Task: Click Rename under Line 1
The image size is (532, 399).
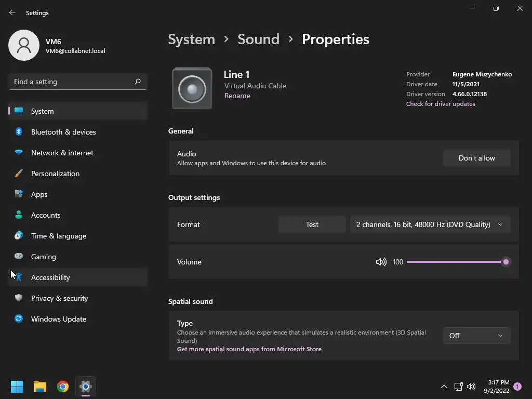Action: pos(237,96)
